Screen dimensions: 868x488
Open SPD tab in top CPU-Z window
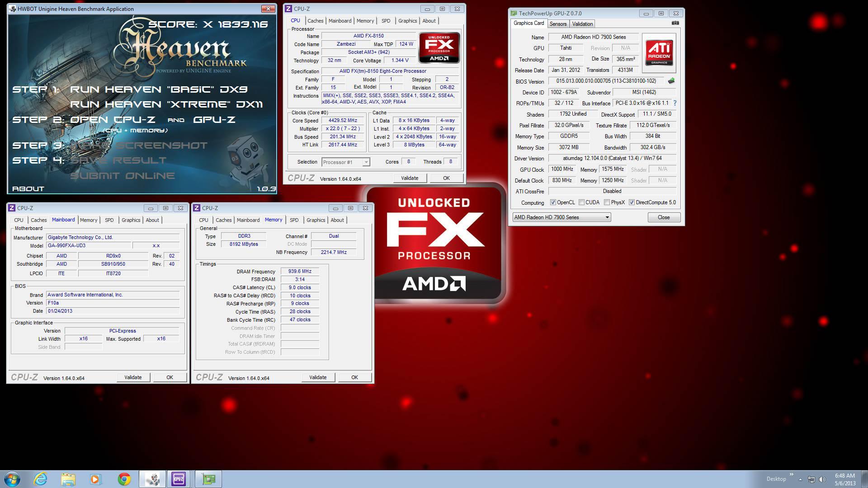point(386,21)
